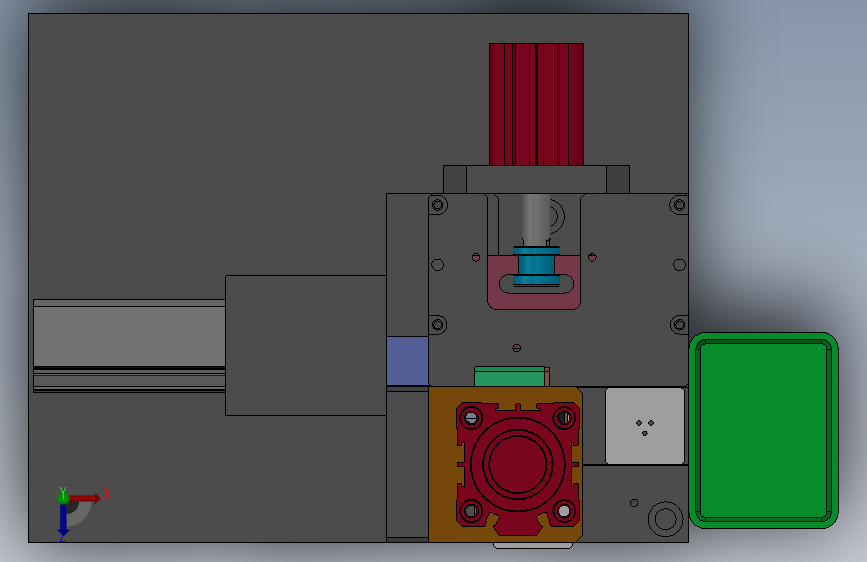Select the small green block above brown plate

click(x=509, y=377)
